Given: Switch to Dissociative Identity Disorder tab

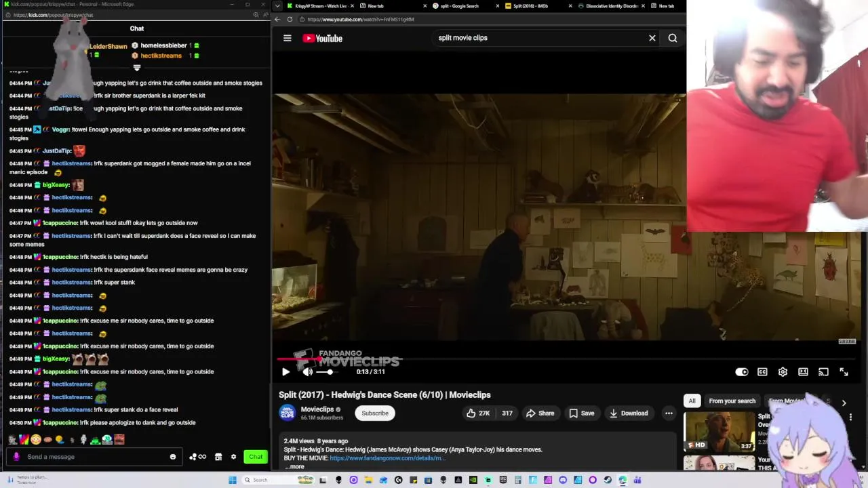Looking at the screenshot, I should click(x=611, y=6).
